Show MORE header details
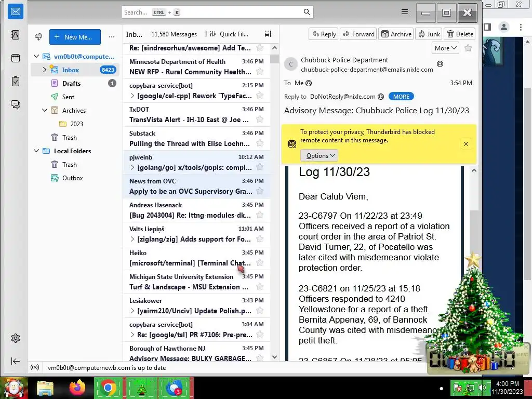Viewport: 532px width, 399px height. [x=401, y=97]
